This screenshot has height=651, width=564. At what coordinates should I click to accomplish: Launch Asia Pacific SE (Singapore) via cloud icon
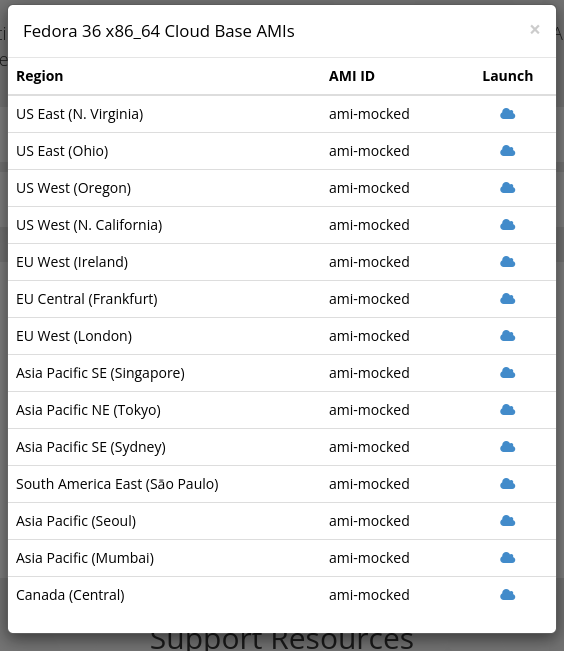pyautogui.click(x=508, y=373)
